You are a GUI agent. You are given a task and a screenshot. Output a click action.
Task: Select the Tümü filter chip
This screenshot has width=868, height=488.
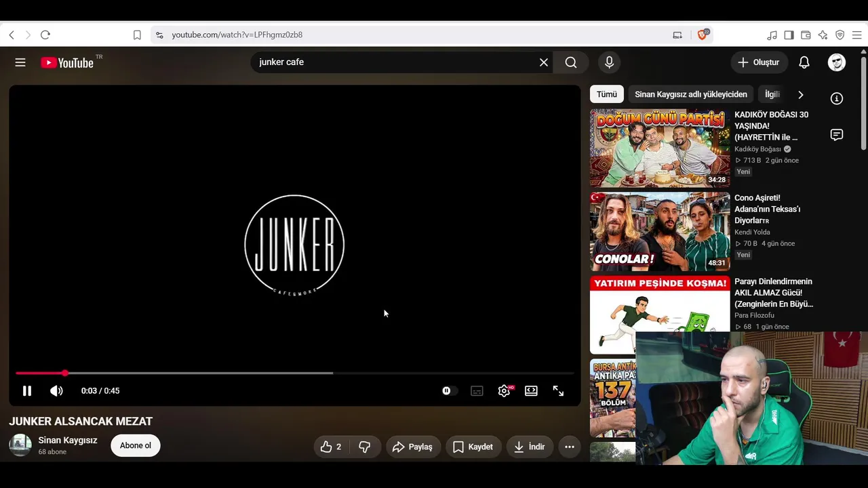point(607,94)
